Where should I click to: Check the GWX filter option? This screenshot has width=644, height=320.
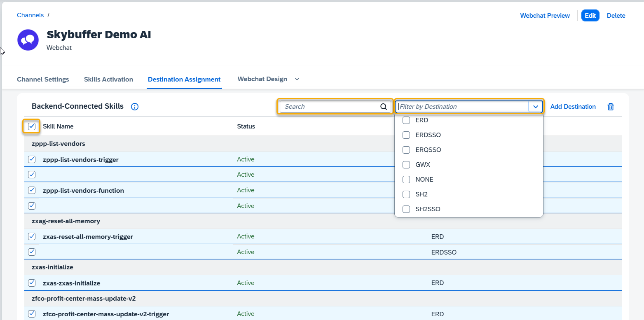click(406, 165)
